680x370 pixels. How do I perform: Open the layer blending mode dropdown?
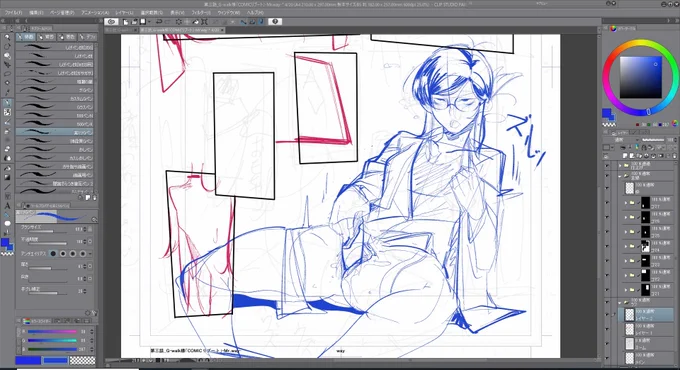pos(621,140)
